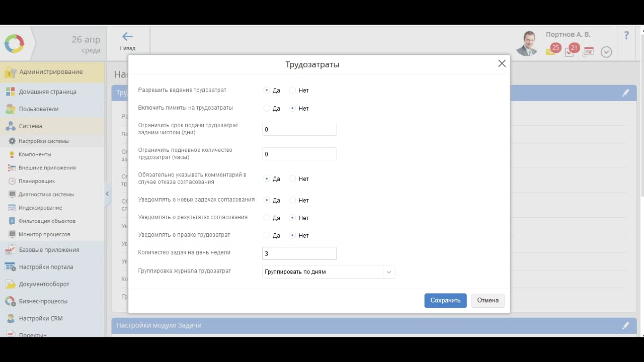Select Нет for обязательный комментарий при отказе

click(292, 178)
